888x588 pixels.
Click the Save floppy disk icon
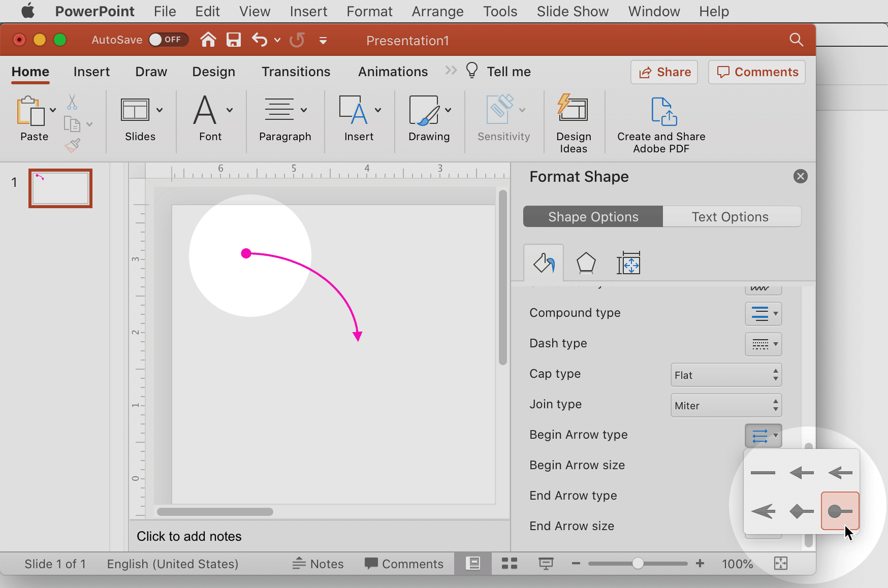point(234,40)
